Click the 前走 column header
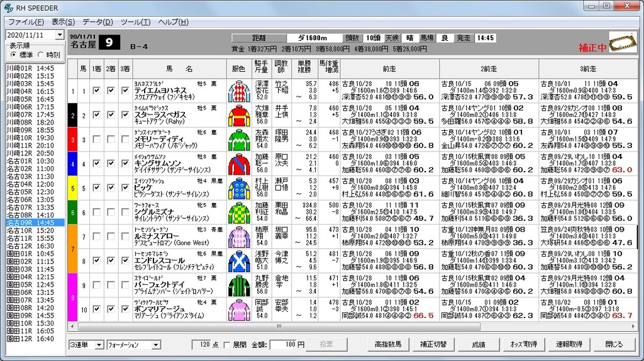This screenshot has width=644, height=361. point(390,69)
